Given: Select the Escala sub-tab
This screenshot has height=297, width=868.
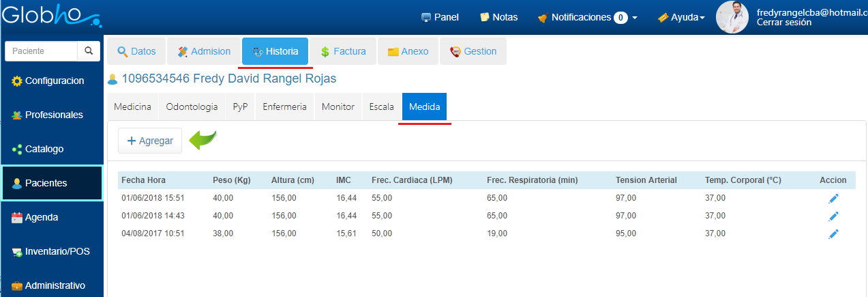Looking at the screenshot, I should [x=381, y=107].
